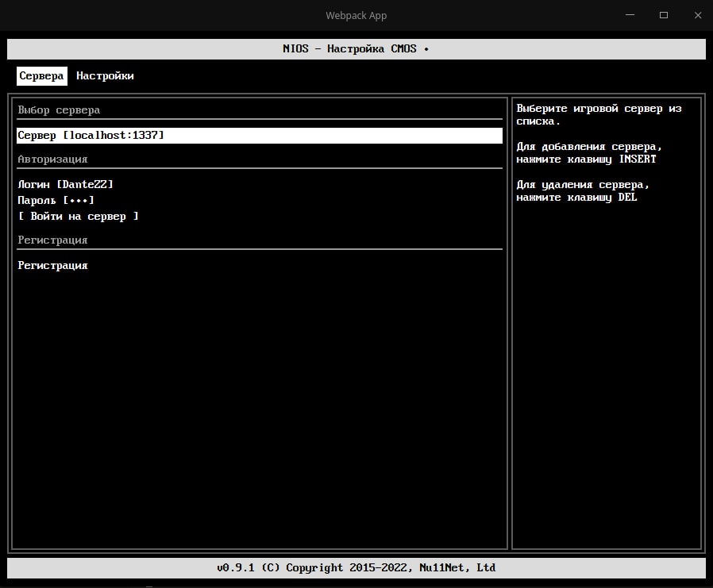Click the Авторизация section header

[x=52, y=159]
